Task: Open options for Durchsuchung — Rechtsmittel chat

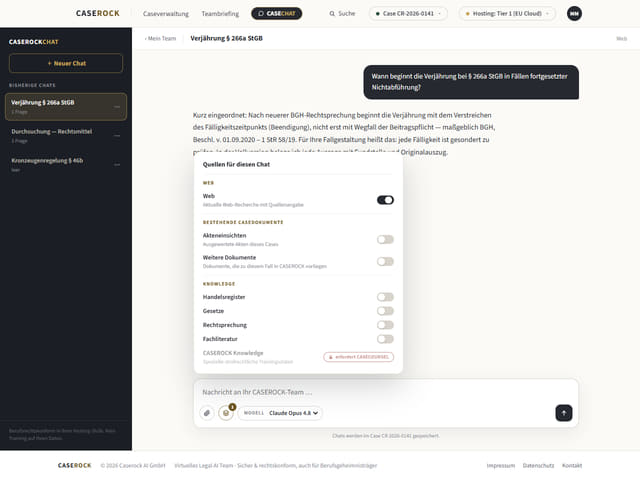Action: [x=117, y=136]
